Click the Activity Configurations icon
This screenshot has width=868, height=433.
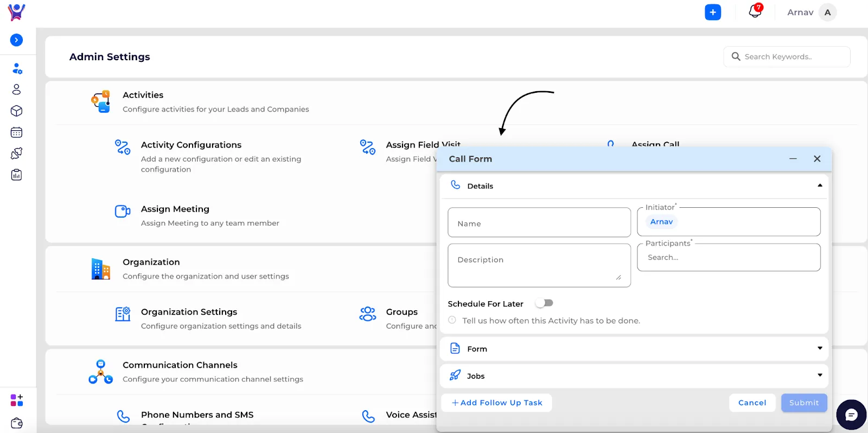coord(123,147)
